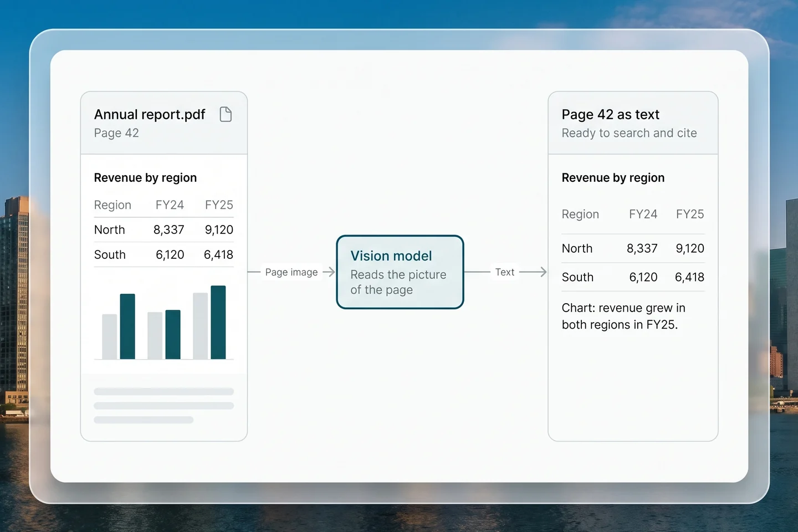Click the 'North' row label in Annual report card
The height and width of the screenshot is (532, 798).
pos(110,229)
